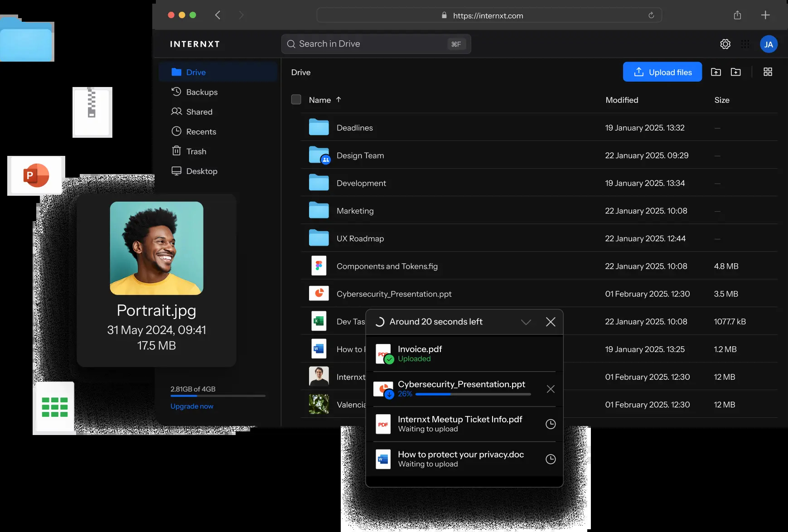
Task: Click the upload folder icon beside Upload files
Action: [x=716, y=72]
